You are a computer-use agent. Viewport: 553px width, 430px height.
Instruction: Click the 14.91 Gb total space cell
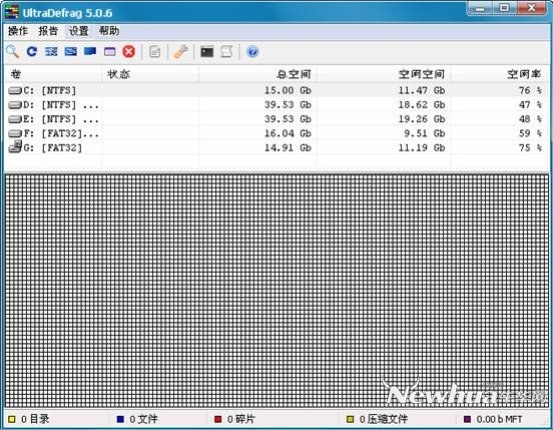[288, 148]
